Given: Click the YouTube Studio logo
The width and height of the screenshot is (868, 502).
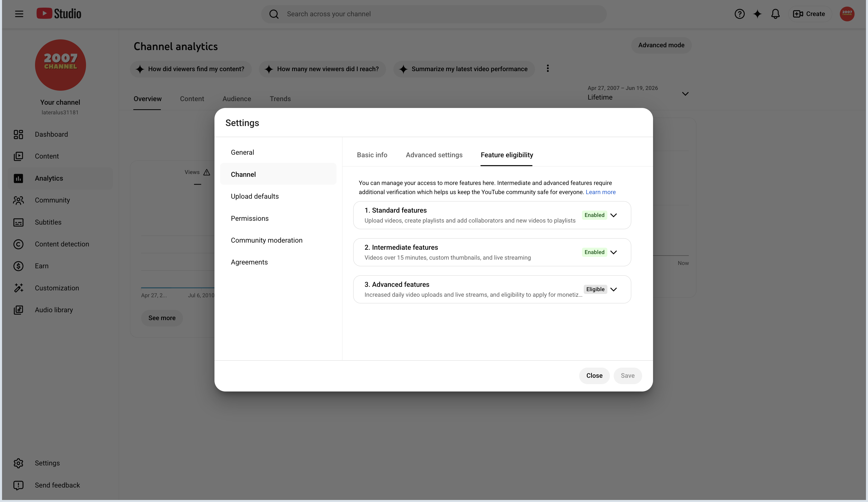Looking at the screenshot, I should (59, 14).
